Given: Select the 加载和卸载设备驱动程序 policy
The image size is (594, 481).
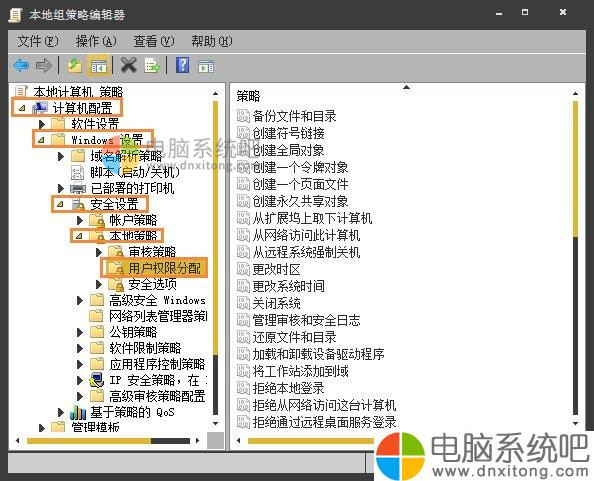Looking at the screenshot, I should pos(318,354).
